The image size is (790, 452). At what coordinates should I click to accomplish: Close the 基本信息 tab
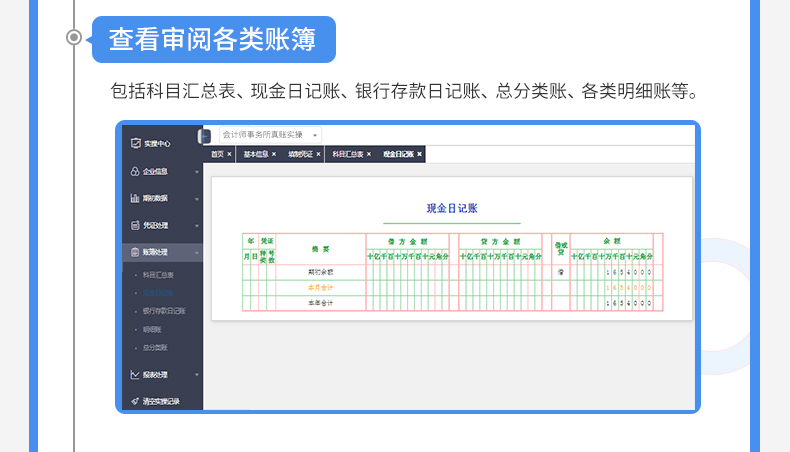(x=273, y=155)
